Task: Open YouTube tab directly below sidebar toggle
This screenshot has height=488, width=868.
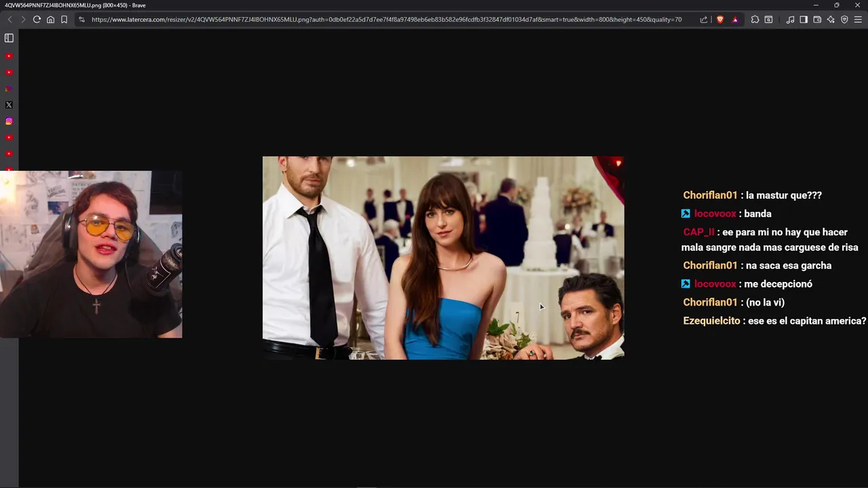Action: click(x=9, y=56)
